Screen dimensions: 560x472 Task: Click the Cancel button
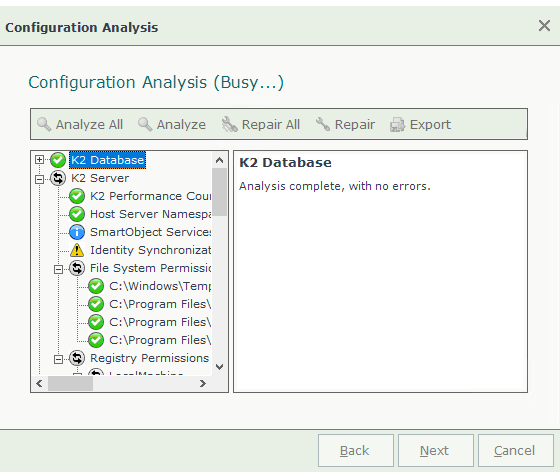(516, 450)
